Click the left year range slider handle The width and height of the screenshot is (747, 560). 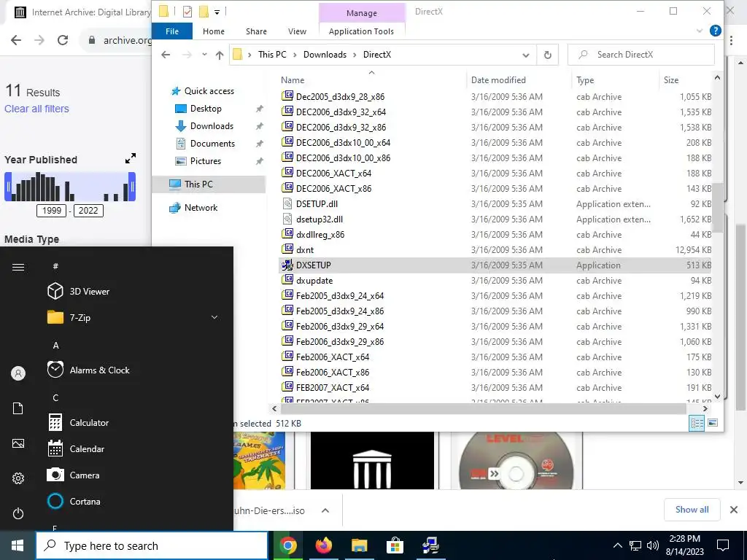click(8, 187)
